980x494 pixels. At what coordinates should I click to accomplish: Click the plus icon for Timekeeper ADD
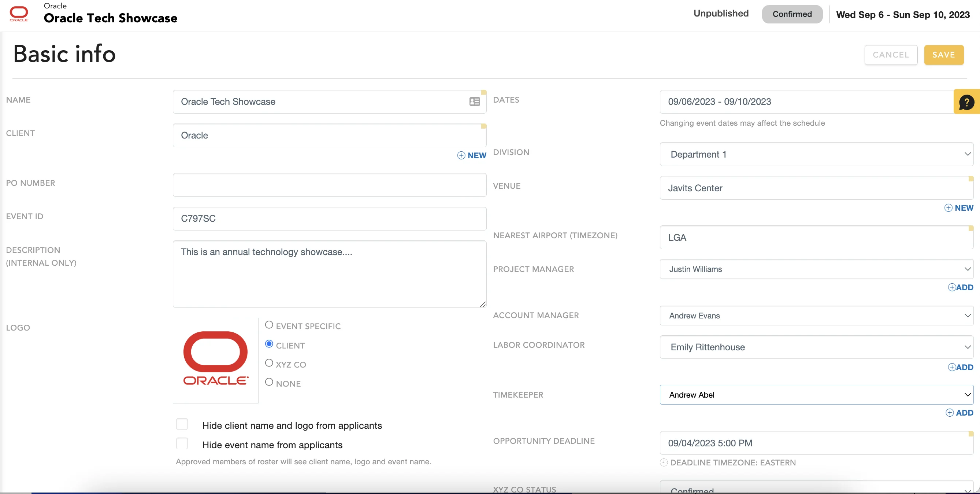[950, 413]
